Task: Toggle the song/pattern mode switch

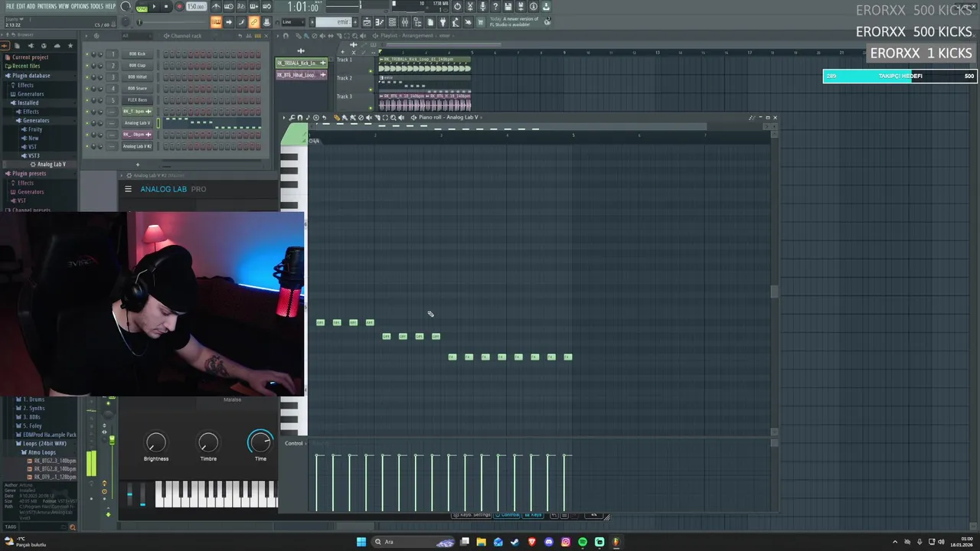Action: (x=142, y=7)
